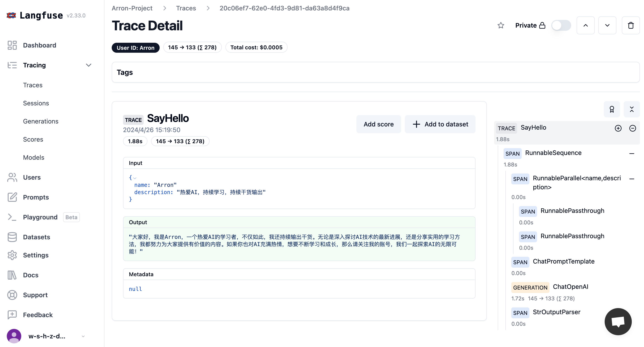This screenshot has height=347, width=644.
Task: Navigate to Datasets in the sidebar
Action: 36,237
